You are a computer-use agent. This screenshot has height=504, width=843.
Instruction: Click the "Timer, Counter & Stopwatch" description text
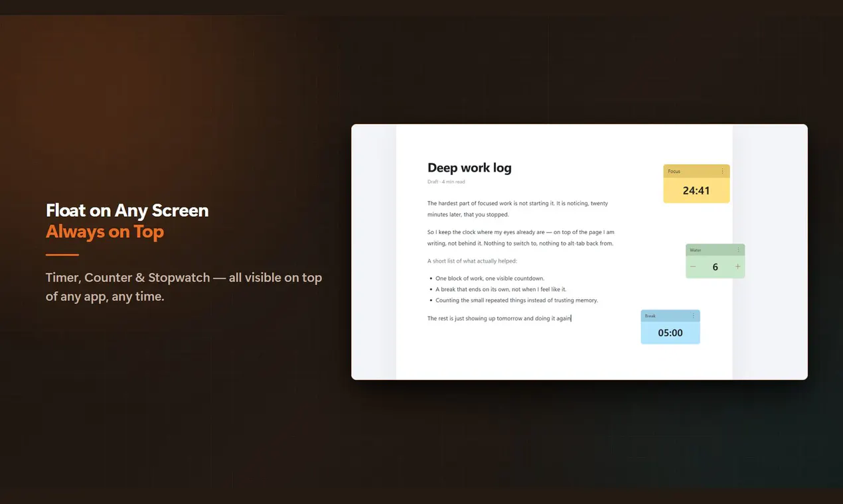click(x=184, y=287)
